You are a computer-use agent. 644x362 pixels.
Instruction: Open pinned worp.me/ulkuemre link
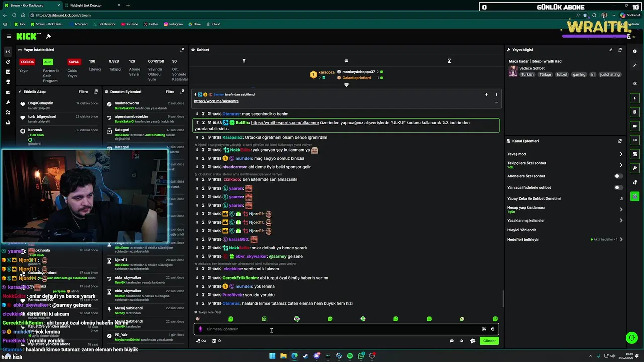[x=216, y=101]
